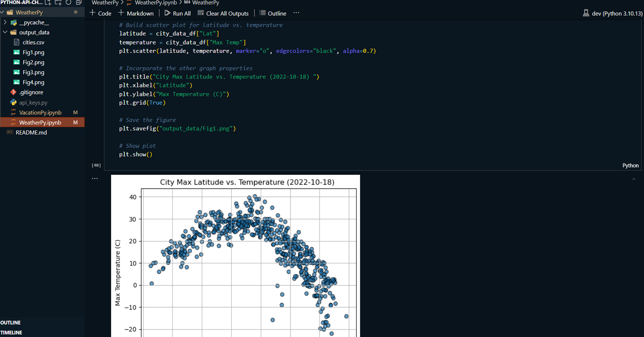
Task: Collapse the output_data folder
Action: click(x=5, y=32)
